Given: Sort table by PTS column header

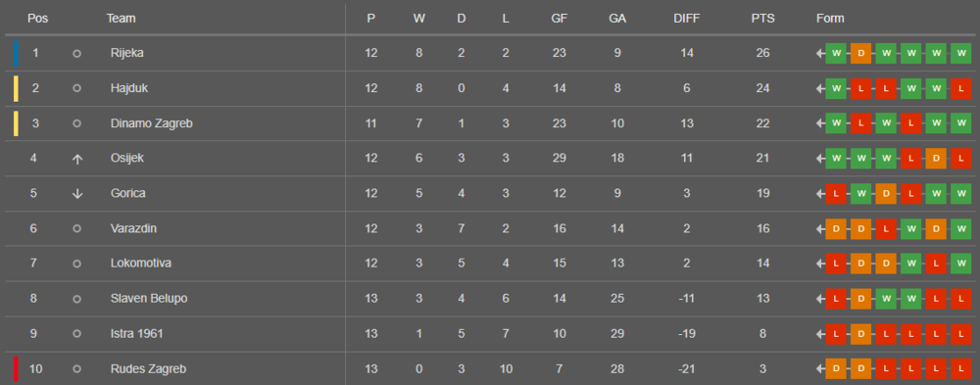Looking at the screenshot, I should [762, 19].
